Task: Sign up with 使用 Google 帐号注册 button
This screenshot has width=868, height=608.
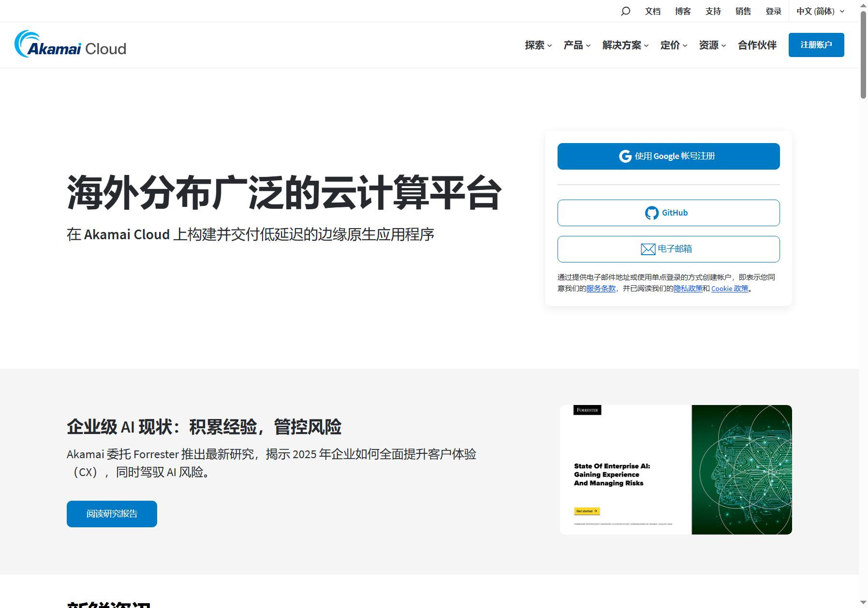Action: [668, 156]
